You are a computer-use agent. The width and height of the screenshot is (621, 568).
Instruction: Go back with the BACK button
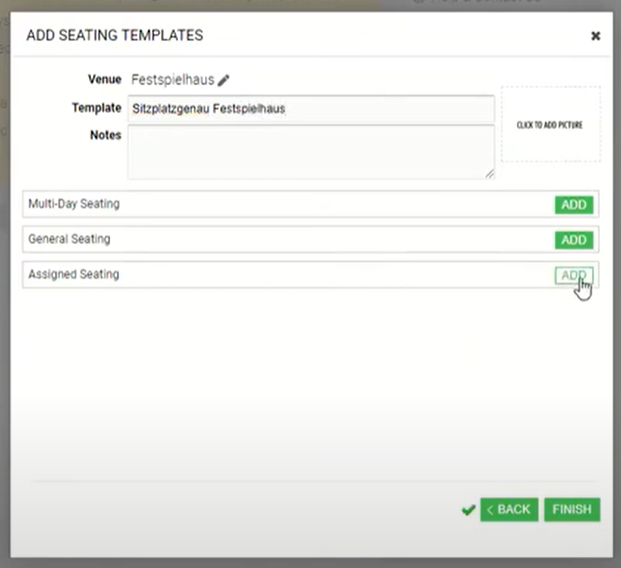509,510
